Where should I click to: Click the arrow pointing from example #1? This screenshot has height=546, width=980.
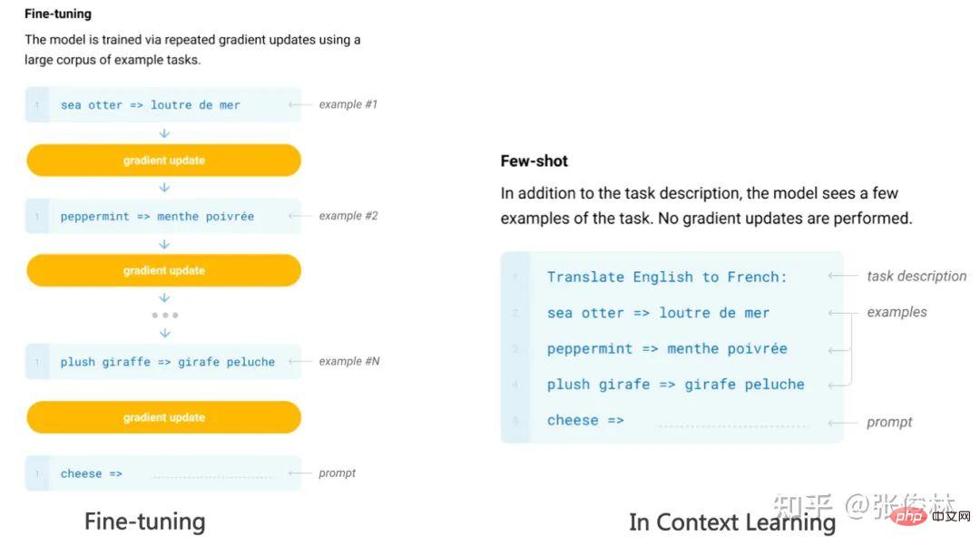[299, 105]
